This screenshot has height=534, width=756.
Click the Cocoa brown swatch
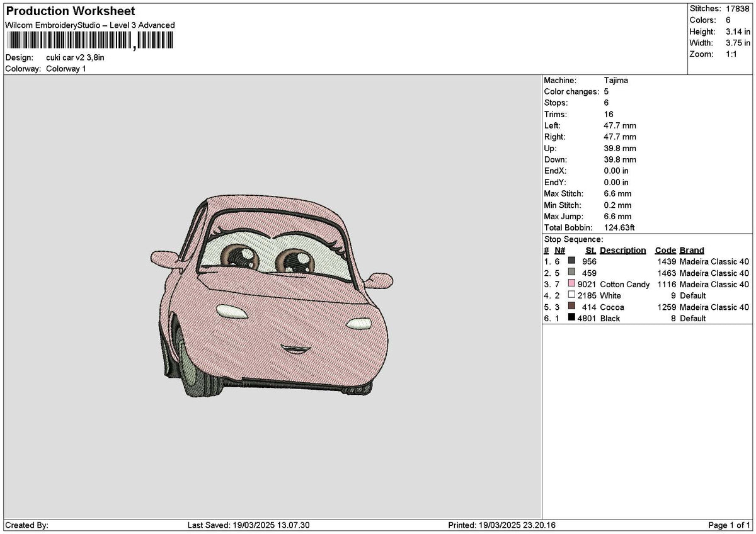pyautogui.click(x=571, y=306)
